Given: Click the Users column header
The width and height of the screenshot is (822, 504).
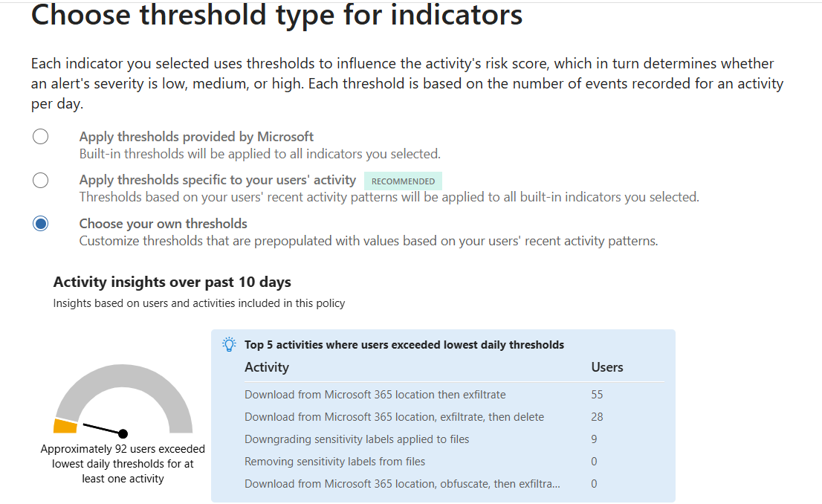Looking at the screenshot, I should click(x=607, y=367).
